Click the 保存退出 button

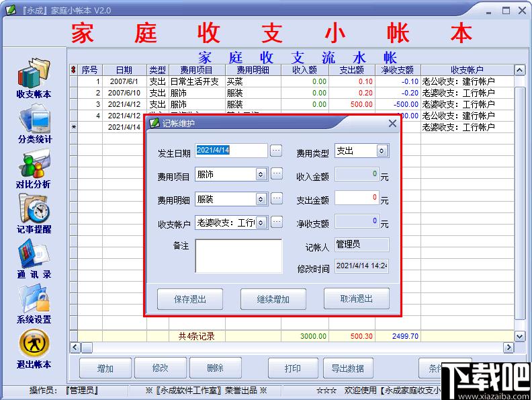click(x=190, y=299)
